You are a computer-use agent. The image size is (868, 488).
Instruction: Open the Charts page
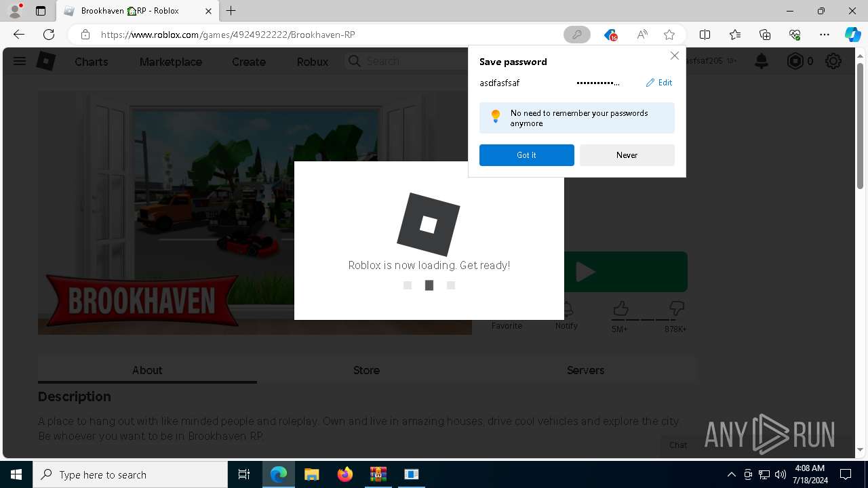pos(92,62)
